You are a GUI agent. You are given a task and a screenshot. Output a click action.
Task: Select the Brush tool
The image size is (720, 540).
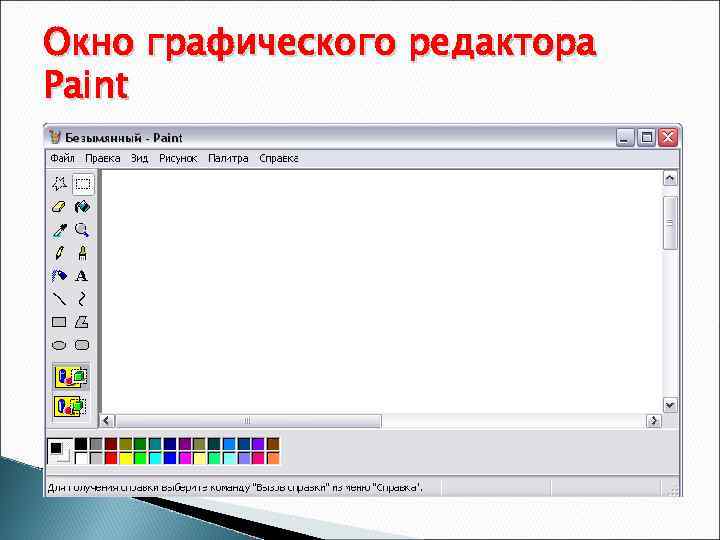click(x=82, y=253)
